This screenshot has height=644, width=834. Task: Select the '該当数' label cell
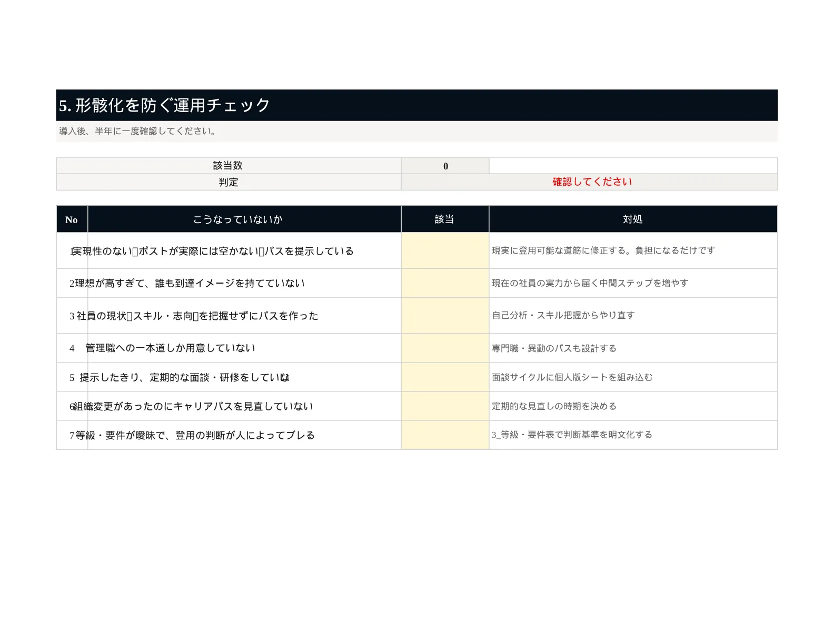click(x=229, y=166)
